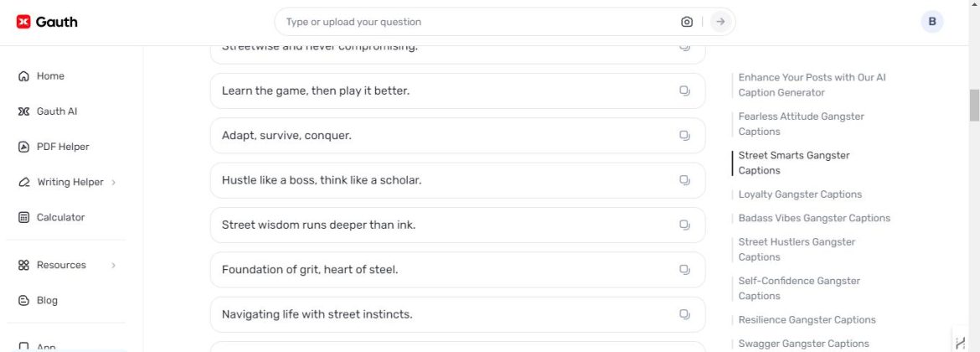This screenshot has width=980, height=352.
Task: Open Gauth AI from the sidebar
Action: 56,111
